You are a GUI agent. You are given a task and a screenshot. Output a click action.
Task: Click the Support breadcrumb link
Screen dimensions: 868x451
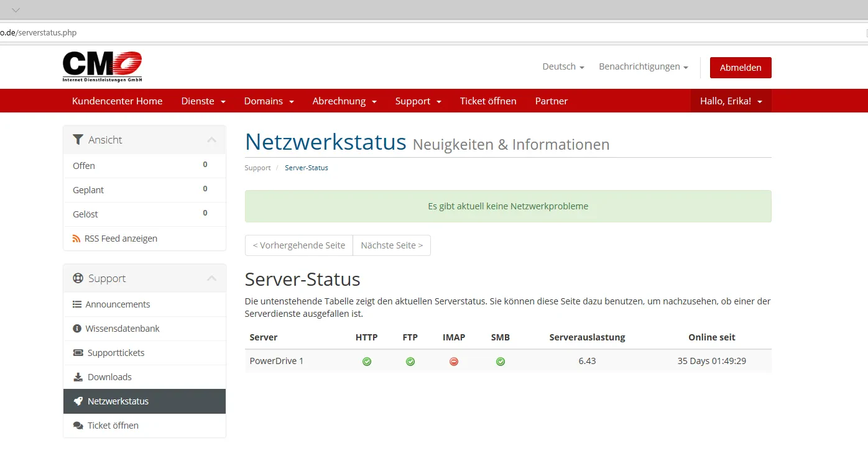(257, 168)
